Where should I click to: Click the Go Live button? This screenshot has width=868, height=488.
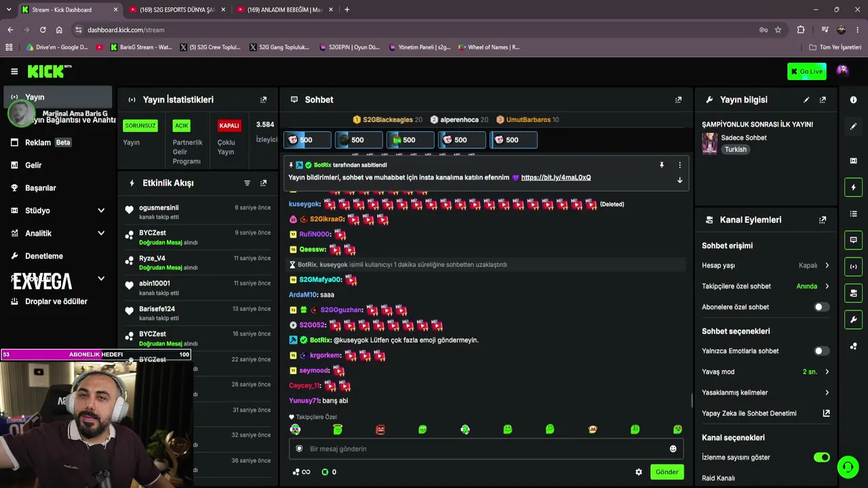(807, 71)
